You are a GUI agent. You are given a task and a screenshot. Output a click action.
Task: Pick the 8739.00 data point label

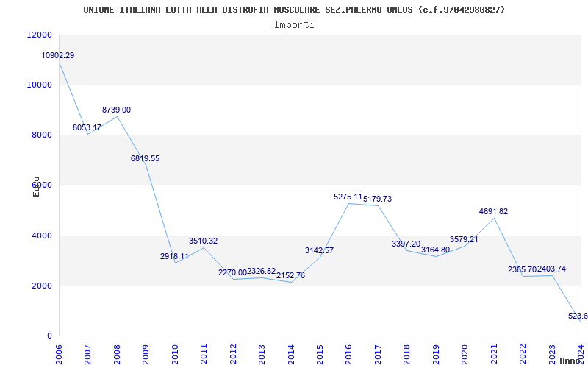coord(117,110)
